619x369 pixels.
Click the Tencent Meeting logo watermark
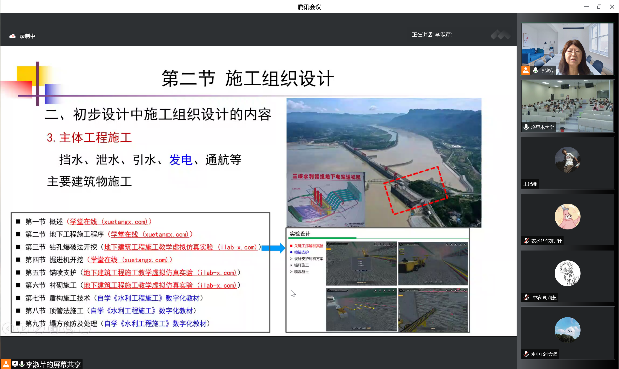(500, 35)
